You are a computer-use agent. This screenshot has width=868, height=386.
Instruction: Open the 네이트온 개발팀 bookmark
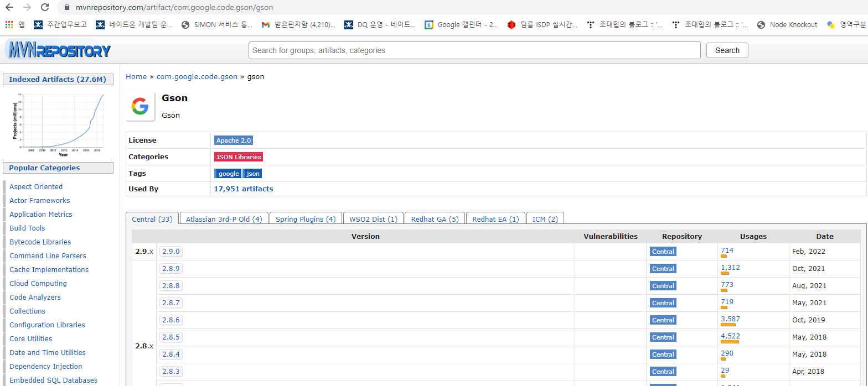coord(134,24)
